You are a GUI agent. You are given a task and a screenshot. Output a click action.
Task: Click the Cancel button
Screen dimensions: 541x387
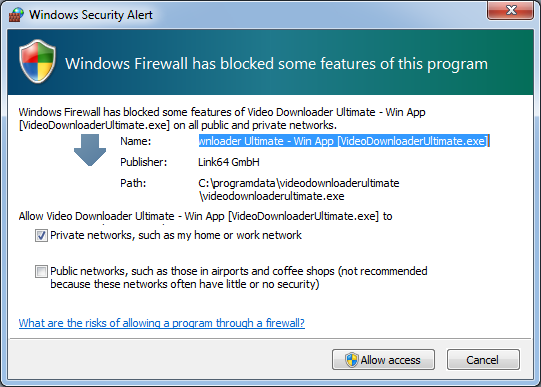pyautogui.click(x=483, y=360)
